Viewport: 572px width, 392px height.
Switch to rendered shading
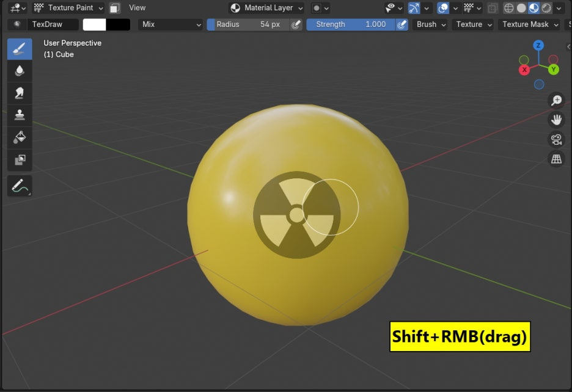(546, 8)
